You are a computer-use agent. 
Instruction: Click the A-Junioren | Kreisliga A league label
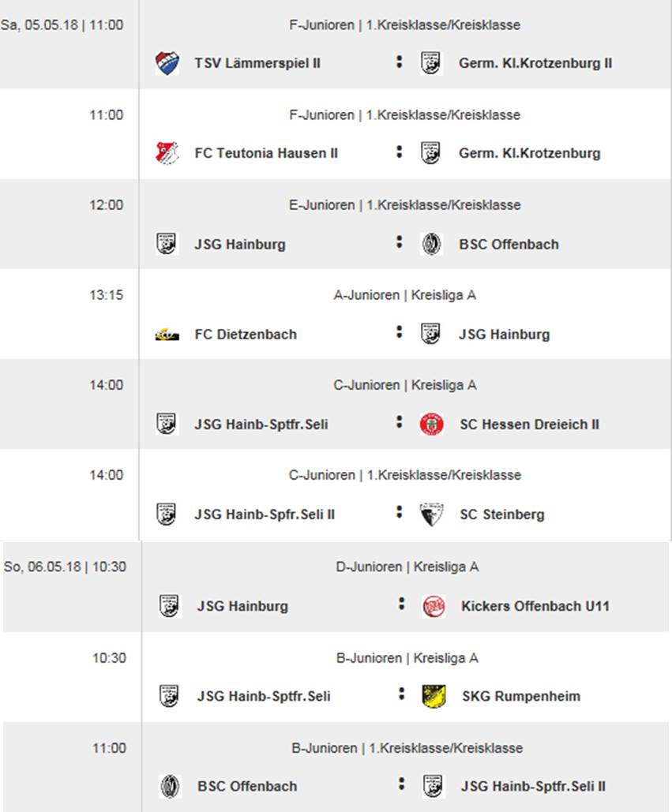coord(404,295)
